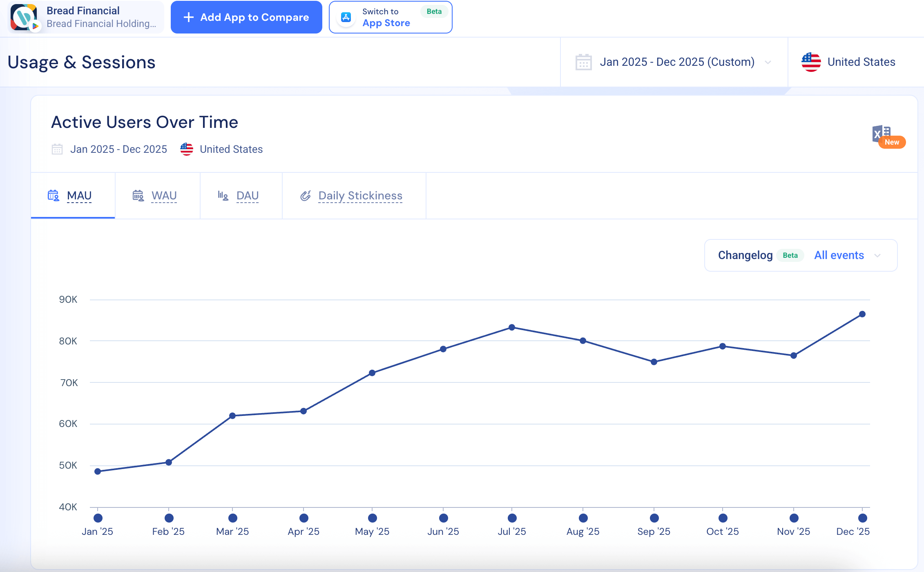Click the App Store icon
The image size is (924, 572).
[x=346, y=17]
